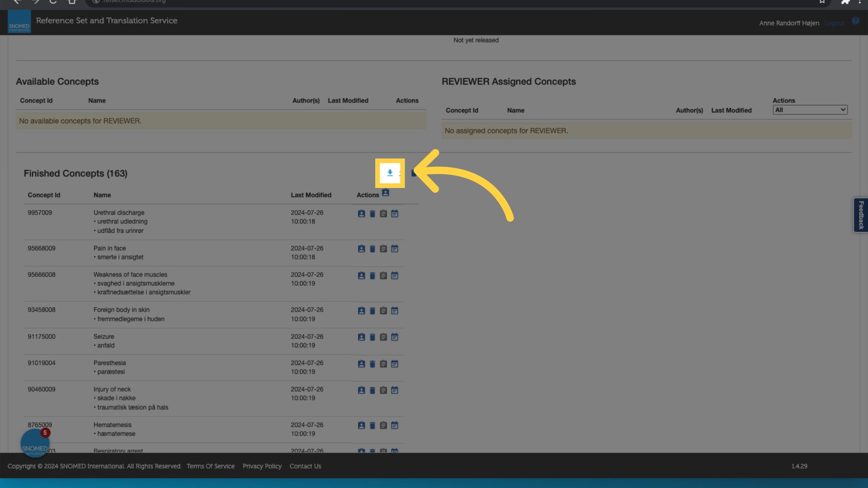This screenshot has width=868, height=488.
Task: Assign user for Seizure concept
Action: 361,337
